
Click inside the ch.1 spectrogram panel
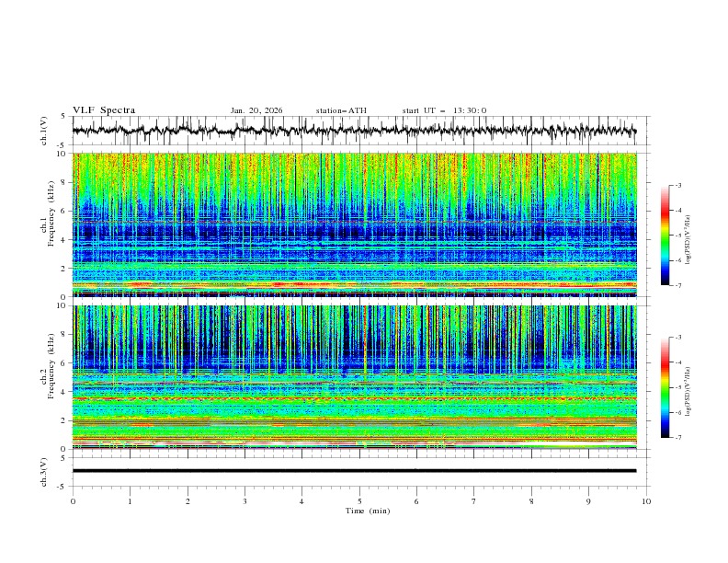click(x=358, y=224)
